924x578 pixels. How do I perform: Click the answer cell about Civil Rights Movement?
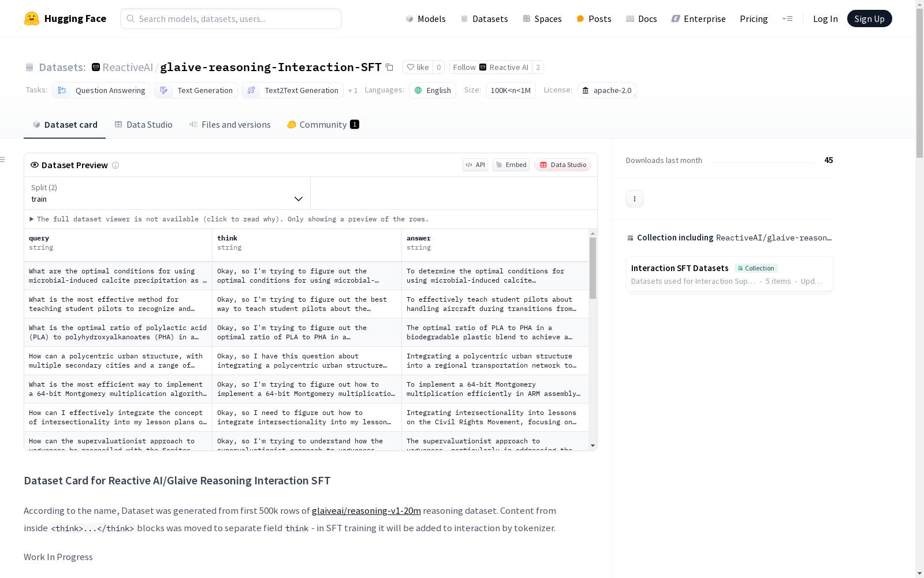495,417
